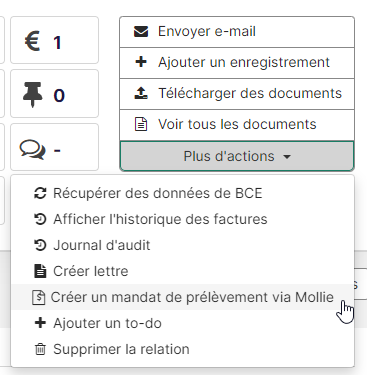The width and height of the screenshot is (367, 375).
Task: Click the trash icon next to Supprimer la relation
Action: pos(40,349)
